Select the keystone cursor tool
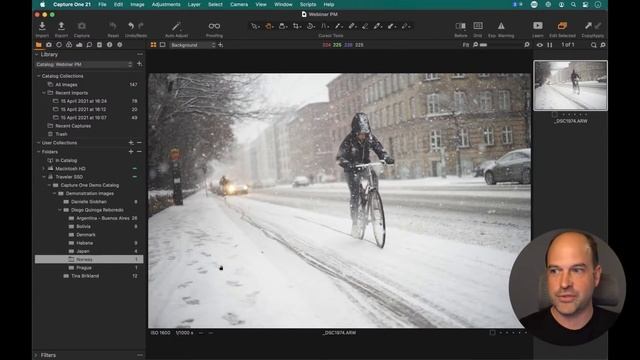The width and height of the screenshot is (640, 360). 324,26
